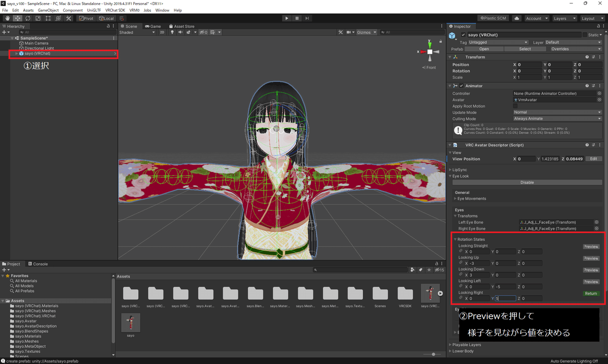Image resolution: width=608 pixels, height=364 pixels.
Task: Click Disable button under Eye Look
Action: coord(527,182)
